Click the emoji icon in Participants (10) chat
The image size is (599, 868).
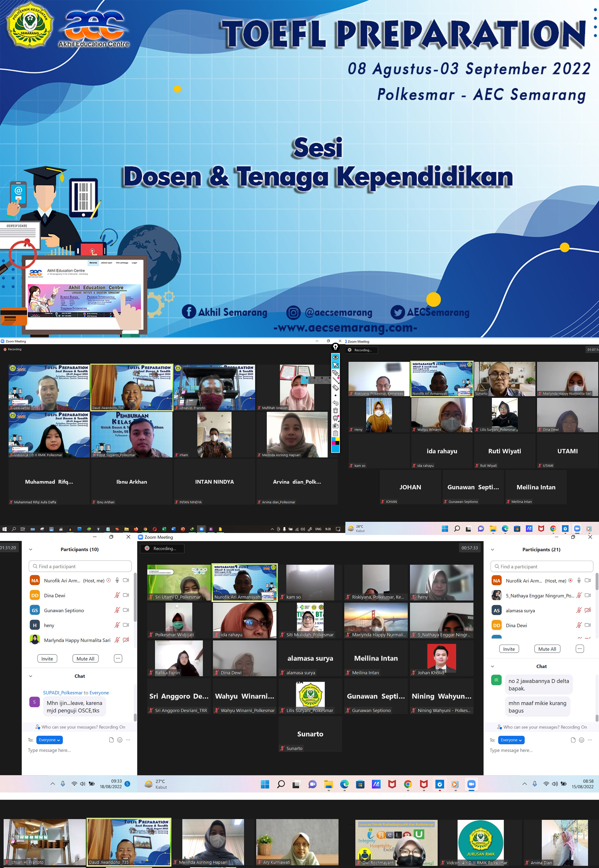tap(120, 740)
